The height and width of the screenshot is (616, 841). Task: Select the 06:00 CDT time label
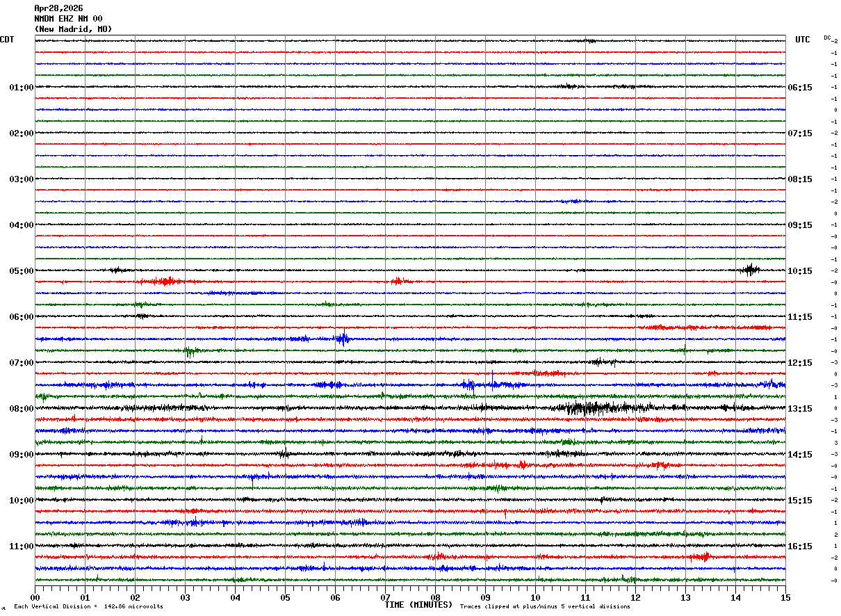22,317
